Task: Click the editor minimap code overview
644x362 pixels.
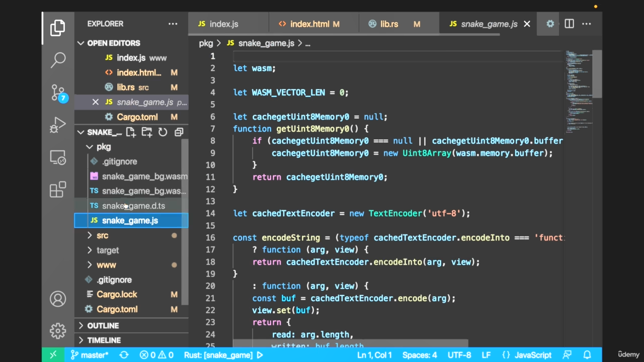Action: pos(579,90)
